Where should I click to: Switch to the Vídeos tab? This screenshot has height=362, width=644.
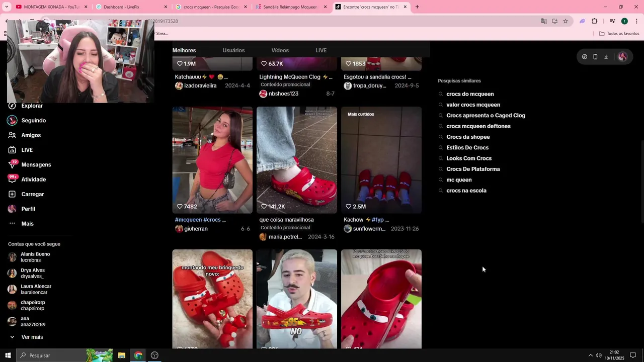click(280, 50)
